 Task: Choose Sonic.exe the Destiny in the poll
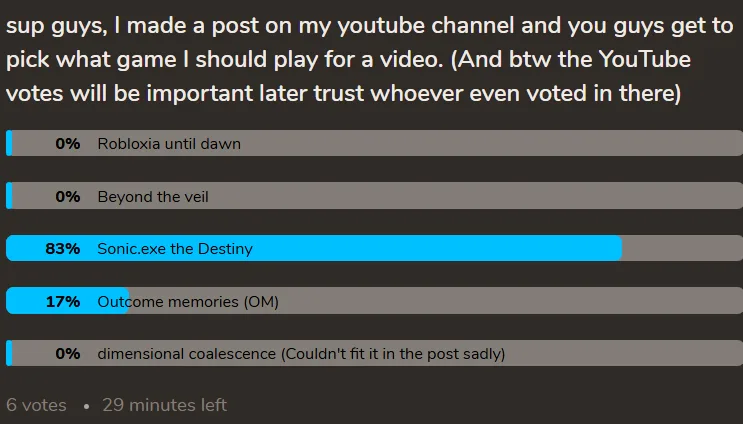pos(175,249)
